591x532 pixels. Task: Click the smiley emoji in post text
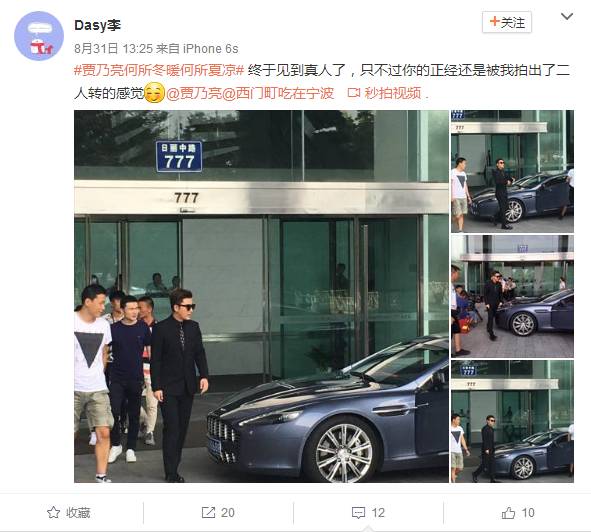click(x=155, y=93)
